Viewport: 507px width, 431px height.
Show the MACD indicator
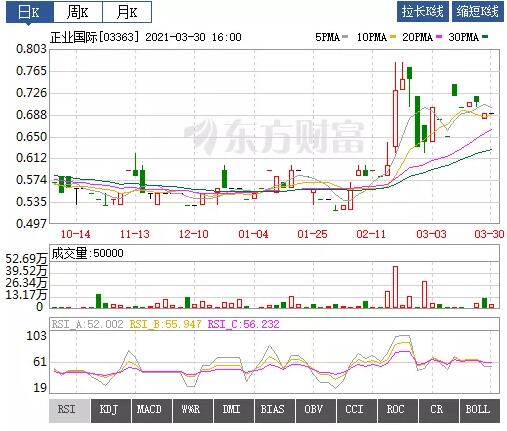pyautogui.click(x=152, y=411)
